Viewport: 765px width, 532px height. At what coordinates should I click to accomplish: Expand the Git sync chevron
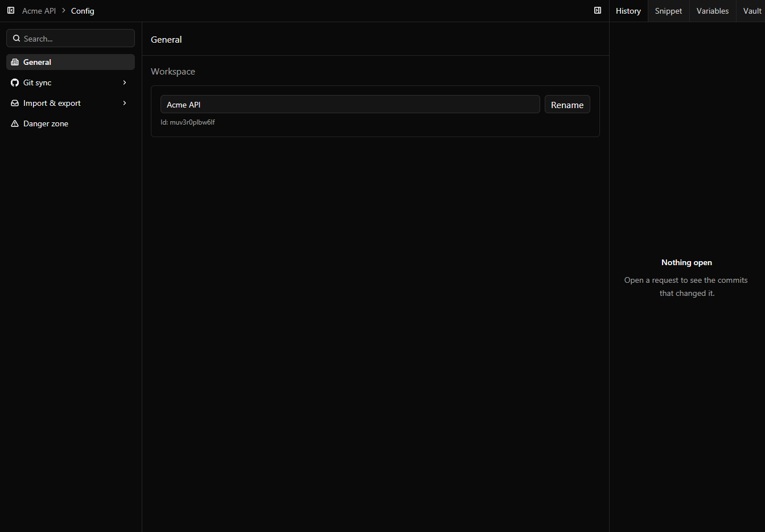click(x=125, y=83)
